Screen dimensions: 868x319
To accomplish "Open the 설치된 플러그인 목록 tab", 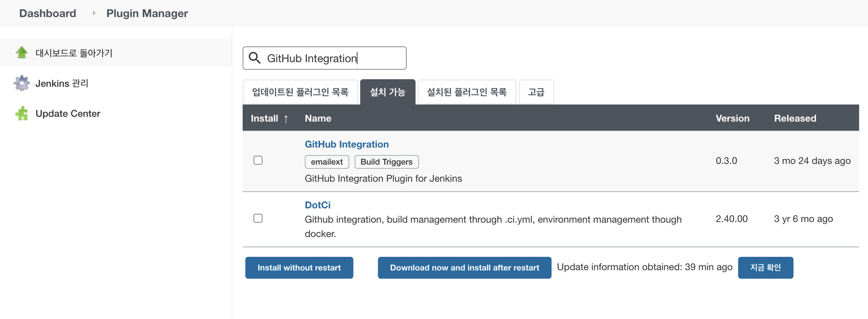I will (x=467, y=92).
